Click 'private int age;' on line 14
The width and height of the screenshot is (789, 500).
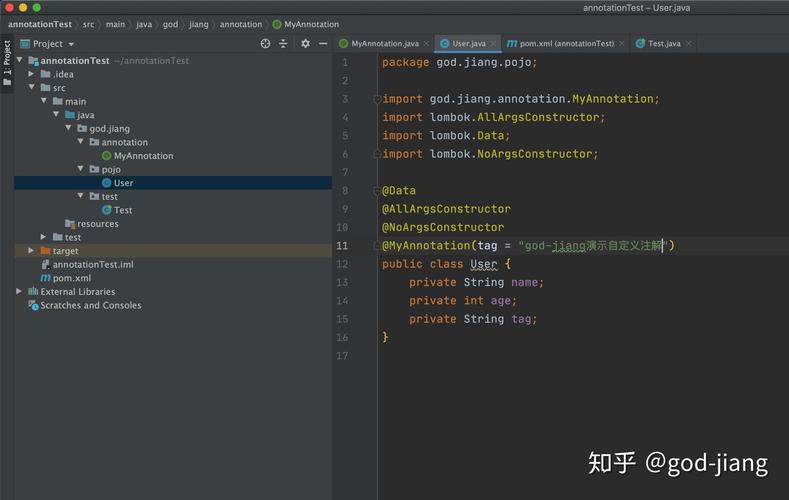coord(463,301)
